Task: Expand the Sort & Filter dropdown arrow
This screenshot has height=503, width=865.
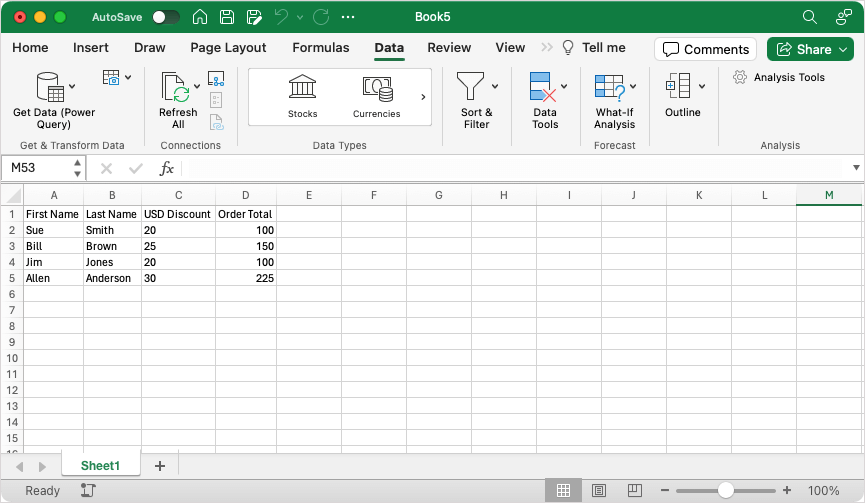Action: 495,86
